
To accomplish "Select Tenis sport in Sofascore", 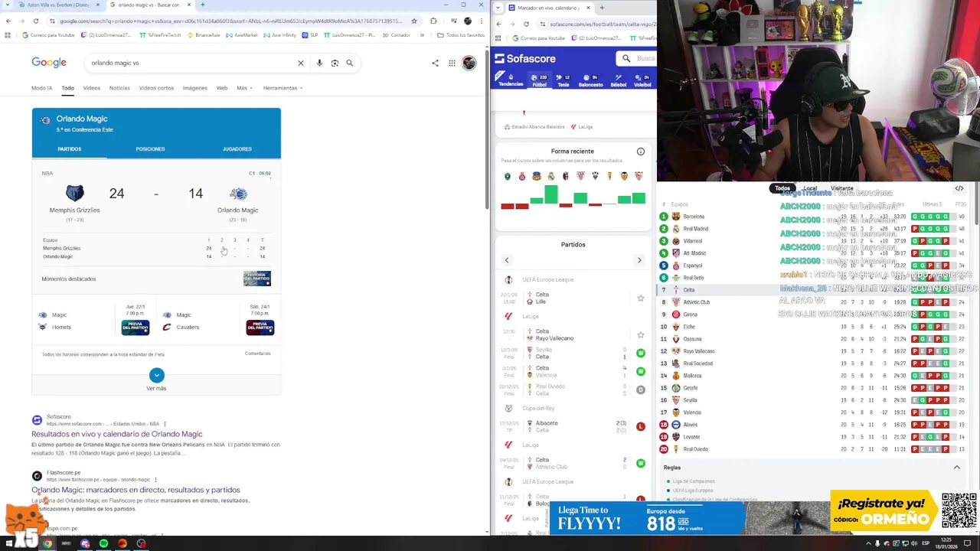I will coord(563,80).
